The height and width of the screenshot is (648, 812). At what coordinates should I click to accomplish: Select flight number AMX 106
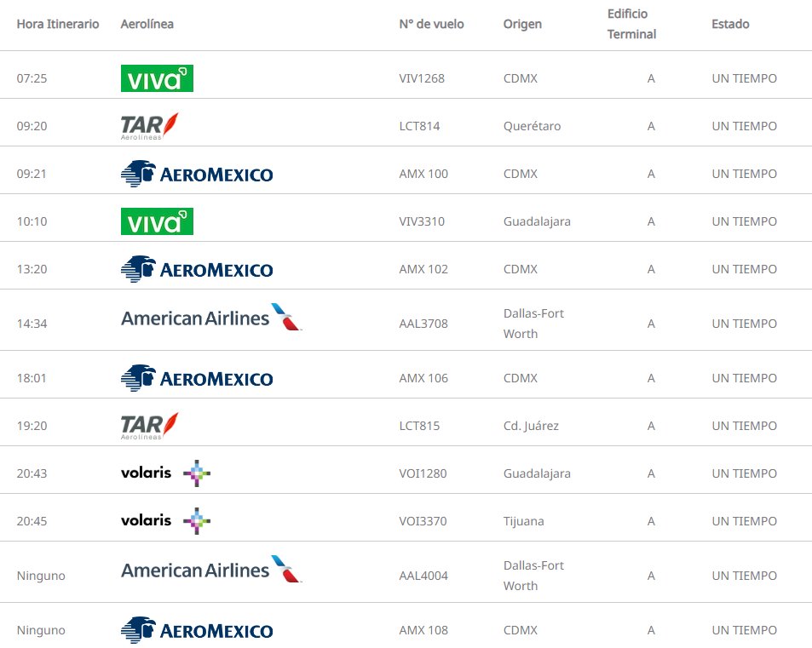(423, 378)
